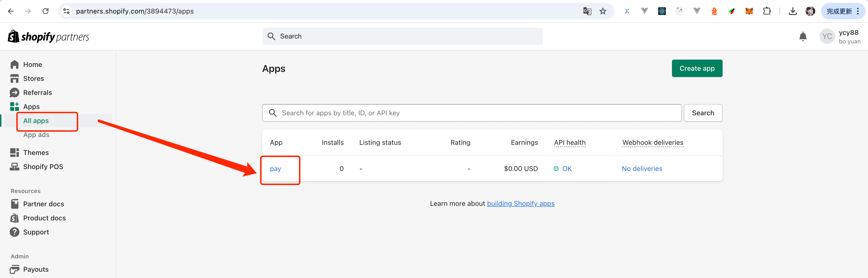
Task: Click the Home icon in sidebar
Action: [x=15, y=64]
